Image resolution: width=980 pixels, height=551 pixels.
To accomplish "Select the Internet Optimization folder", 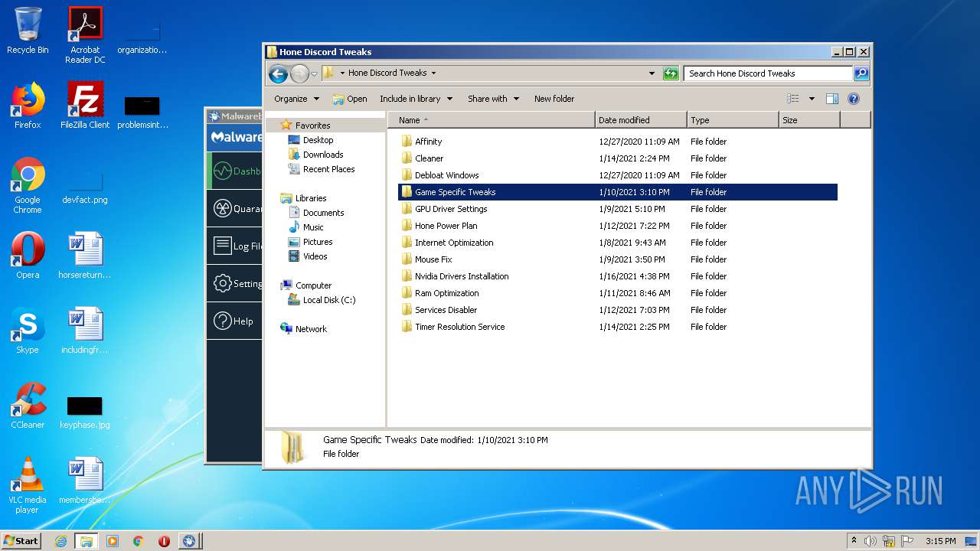I will pos(454,243).
